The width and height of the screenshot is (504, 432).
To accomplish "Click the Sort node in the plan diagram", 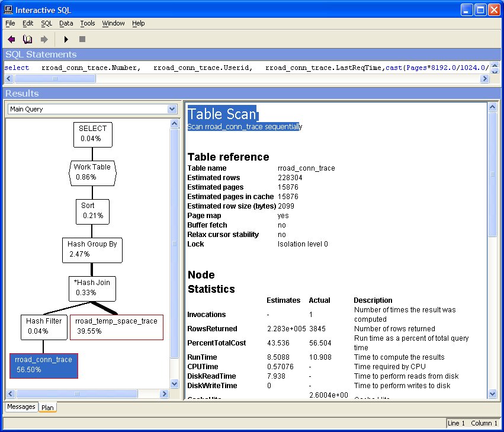I will [x=92, y=212].
